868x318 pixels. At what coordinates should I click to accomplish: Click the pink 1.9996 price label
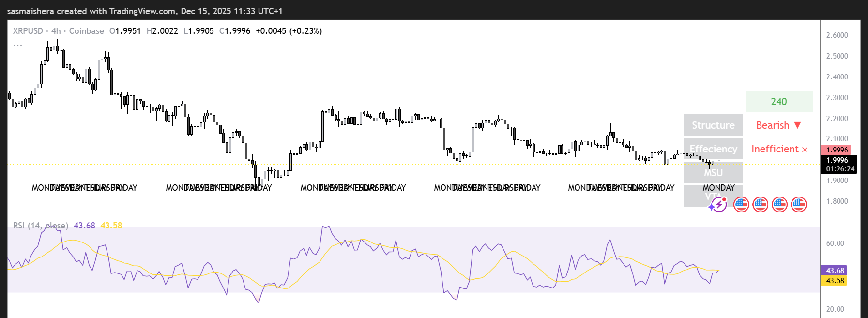click(836, 150)
